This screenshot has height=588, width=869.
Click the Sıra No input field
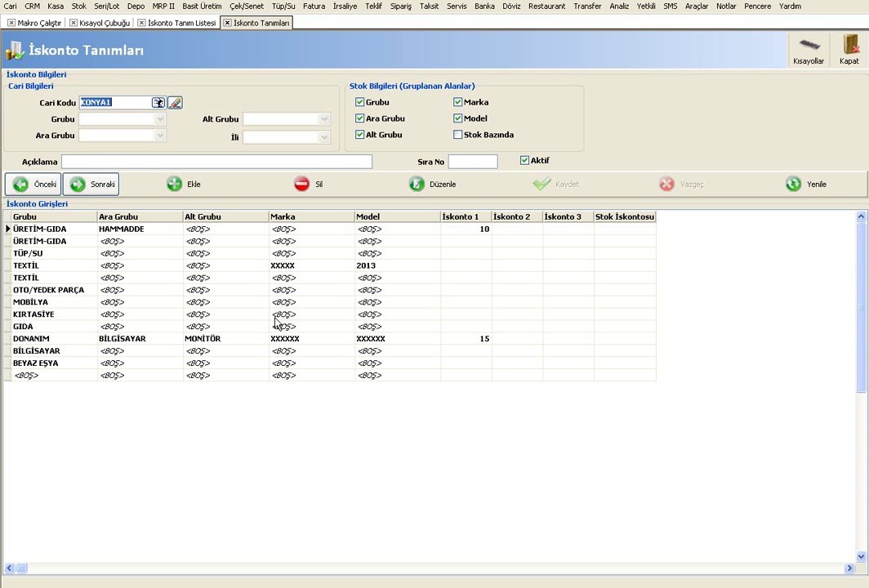473,161
